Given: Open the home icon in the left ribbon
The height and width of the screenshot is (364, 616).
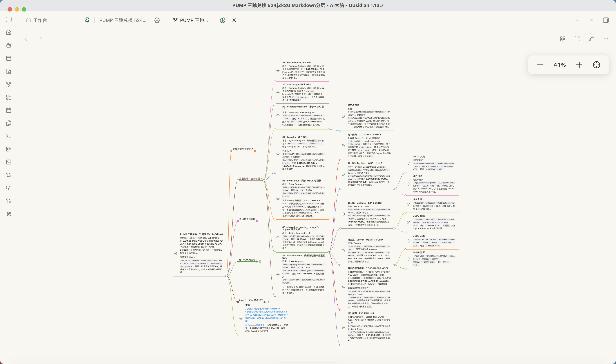Looking at the screenshot, I should (x=9, y=32).
